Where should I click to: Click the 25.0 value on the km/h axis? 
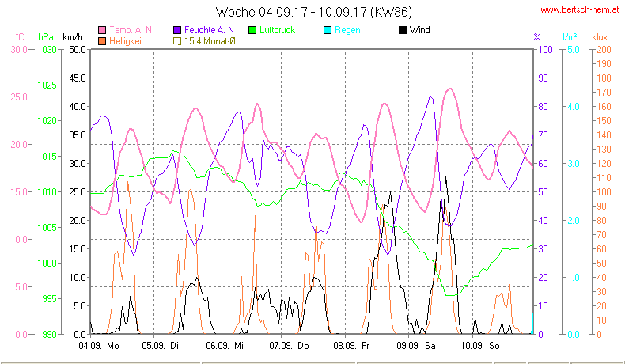pyautogui.click(x=78, y=192)
